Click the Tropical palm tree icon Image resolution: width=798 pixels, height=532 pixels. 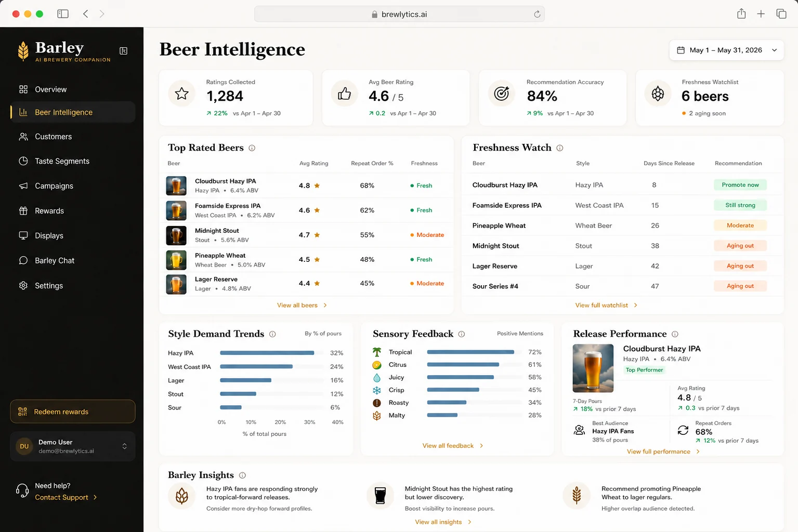[377, 352]
